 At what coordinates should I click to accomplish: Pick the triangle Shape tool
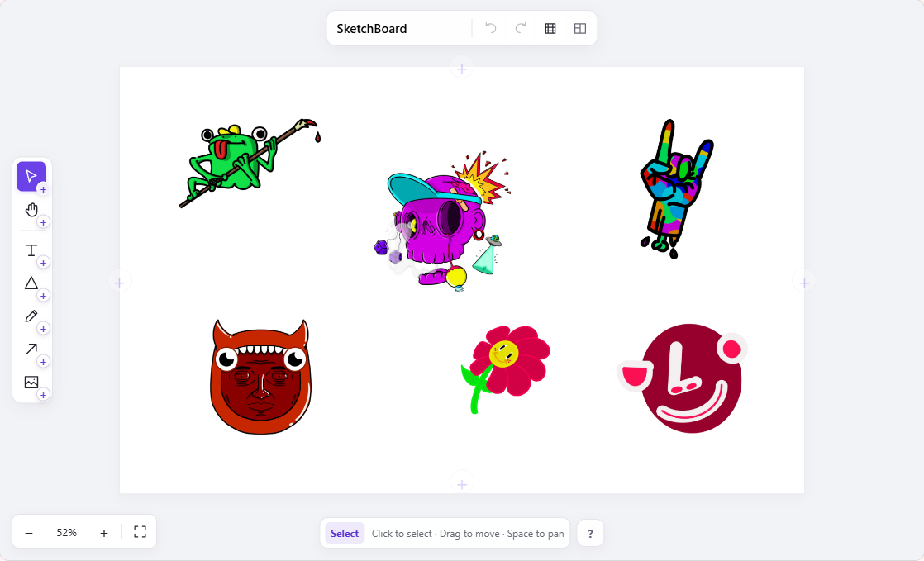tap(31, 283)
